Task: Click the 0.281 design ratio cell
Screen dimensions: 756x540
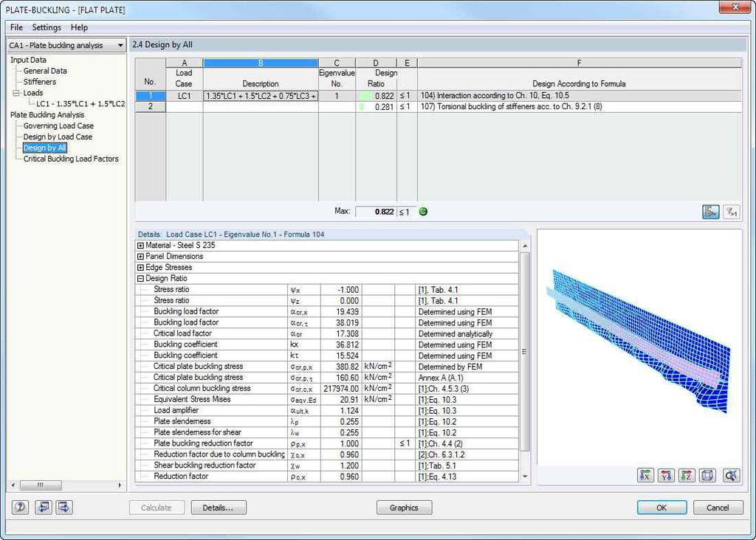Action: pyautogui.click(x=376, y=106)
